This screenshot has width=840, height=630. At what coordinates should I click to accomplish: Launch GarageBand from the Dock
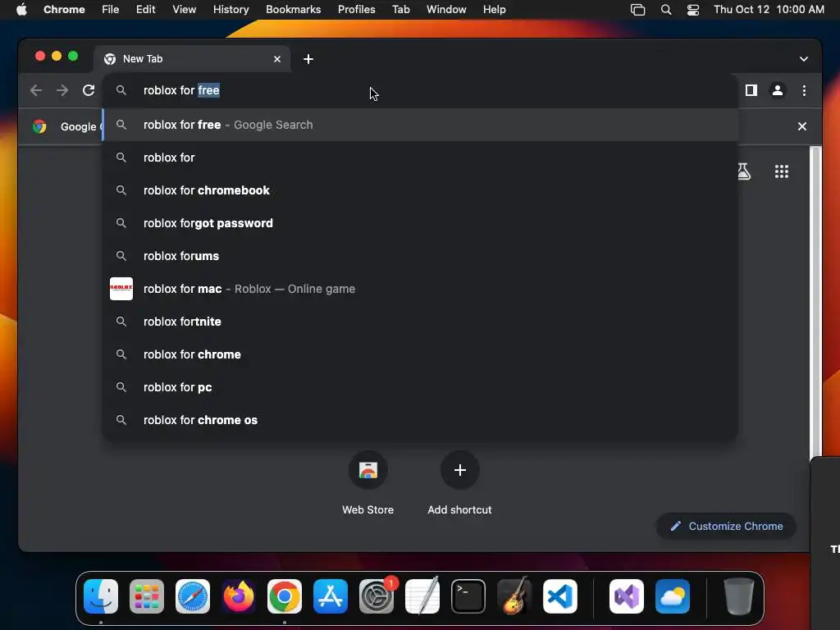tap(514, 596)
